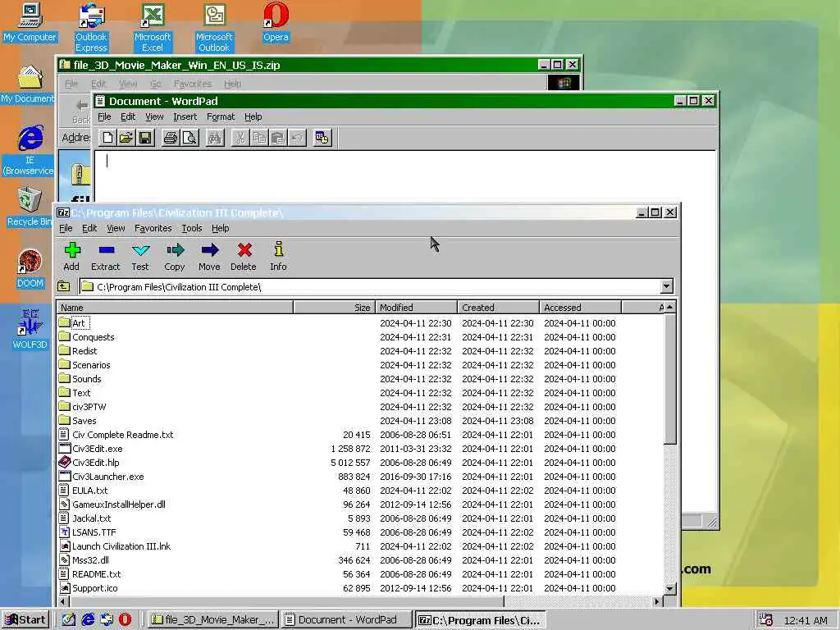The height and width of the screenshot is (630, 840).
Task: Print via WordPad printer icon
Action: pos(171,138)
